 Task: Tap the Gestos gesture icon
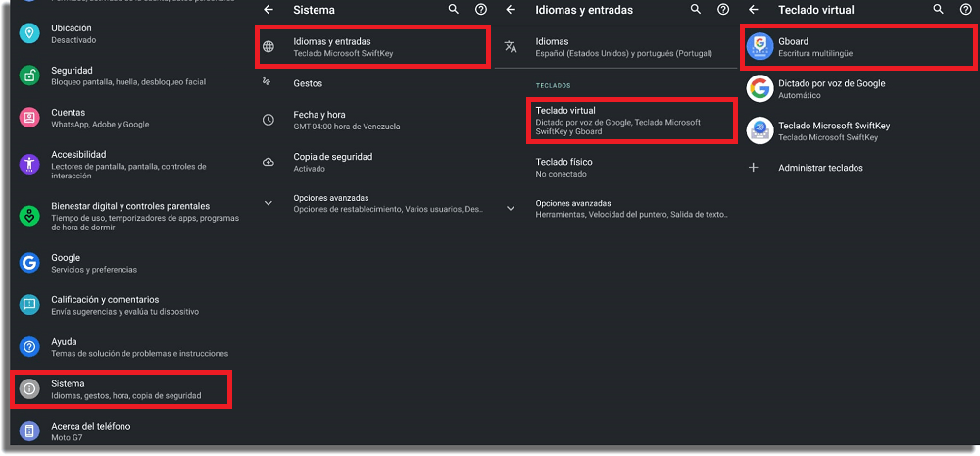[267, 82]
